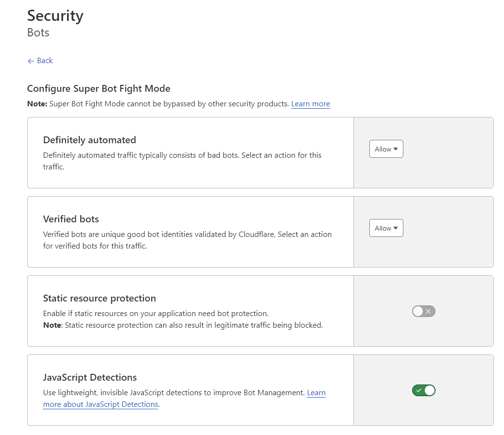
Task: Click the checkmark icon in JavaScript Detections toggle
Action: (x=418, y=390)
